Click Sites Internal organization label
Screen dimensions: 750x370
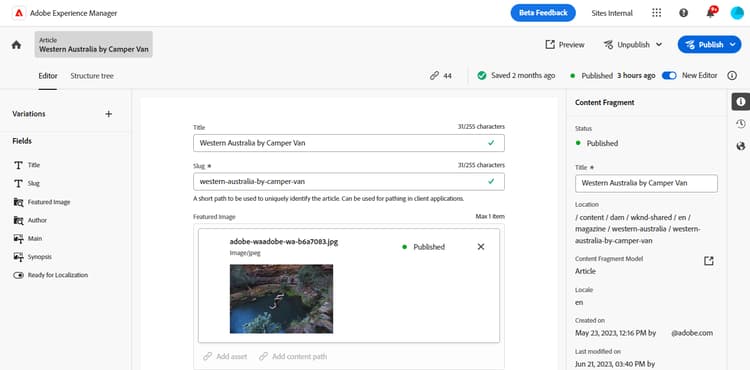point(612,13)
